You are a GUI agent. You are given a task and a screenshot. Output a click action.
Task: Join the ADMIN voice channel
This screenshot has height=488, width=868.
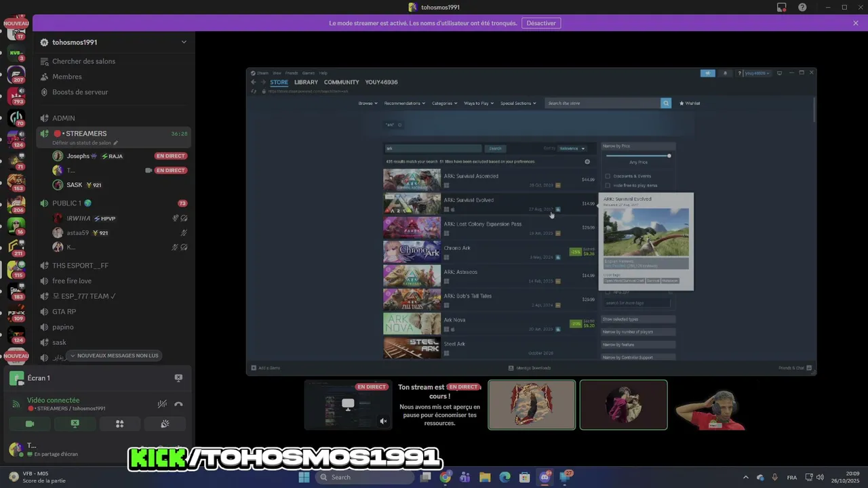tap(64, 118)
